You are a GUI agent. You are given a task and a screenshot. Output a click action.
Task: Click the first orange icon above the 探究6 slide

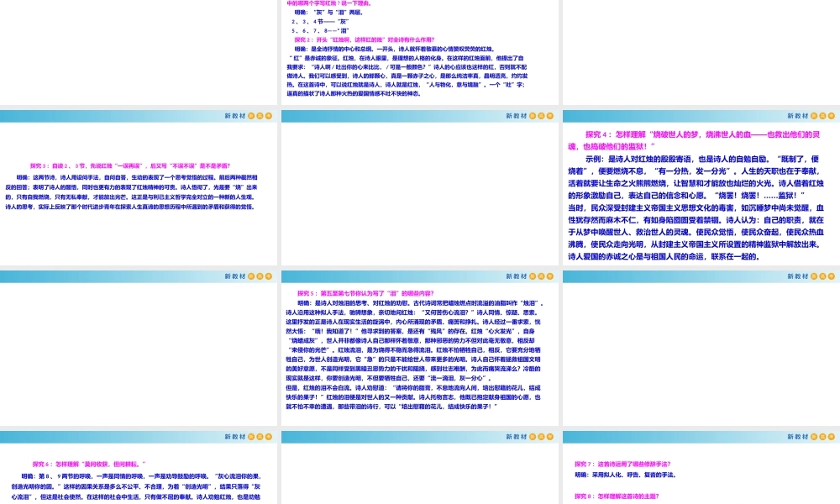(251, 438)
